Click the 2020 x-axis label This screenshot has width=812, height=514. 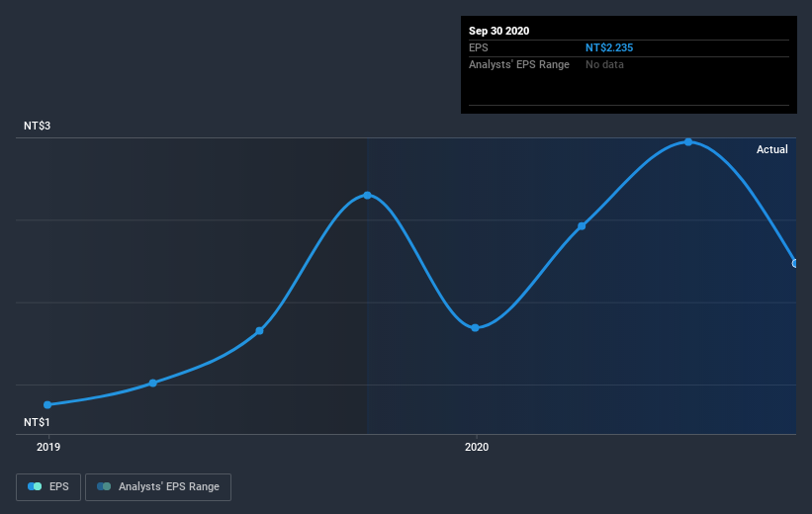pyautogui.click(x=477, y=447)
